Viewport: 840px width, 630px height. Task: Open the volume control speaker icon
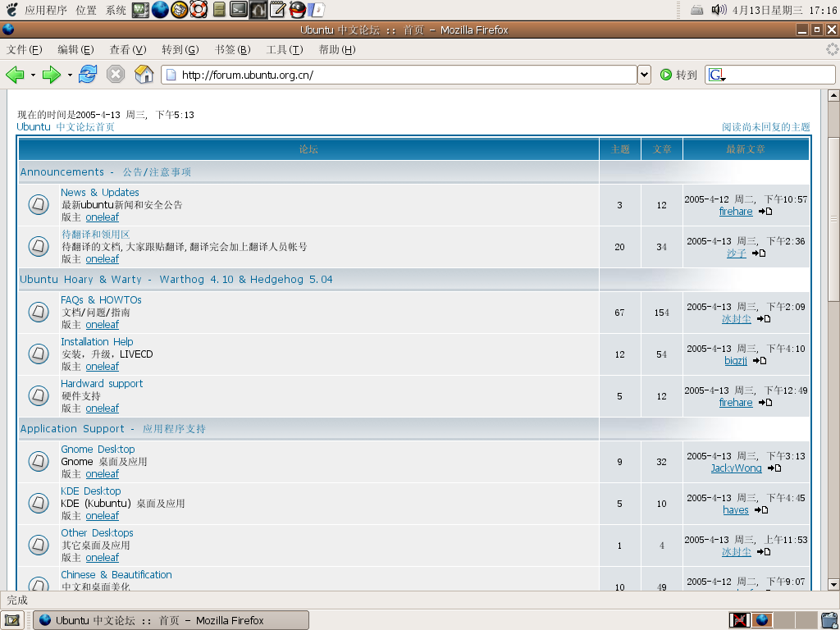coord(719,10)
